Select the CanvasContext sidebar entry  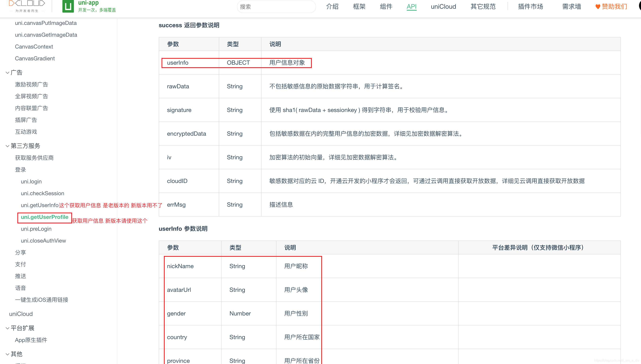pyautogui.click(x=34, y=47)
